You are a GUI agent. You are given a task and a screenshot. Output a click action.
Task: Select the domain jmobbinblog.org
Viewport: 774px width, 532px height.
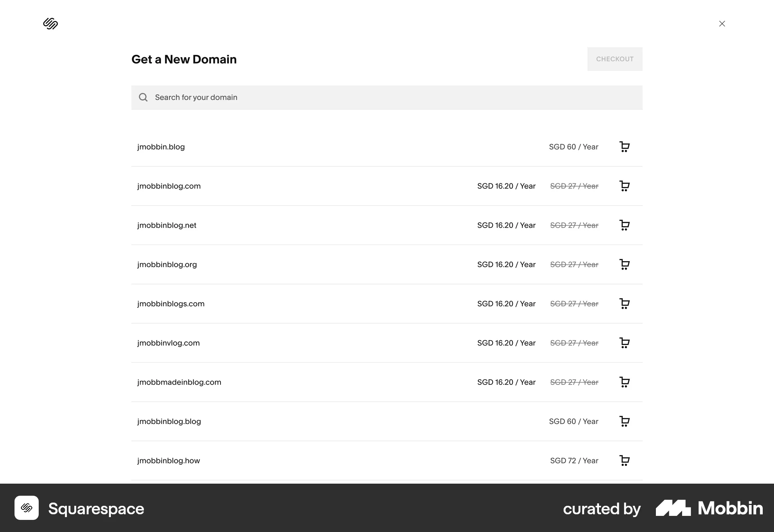[x=167, y=264]
